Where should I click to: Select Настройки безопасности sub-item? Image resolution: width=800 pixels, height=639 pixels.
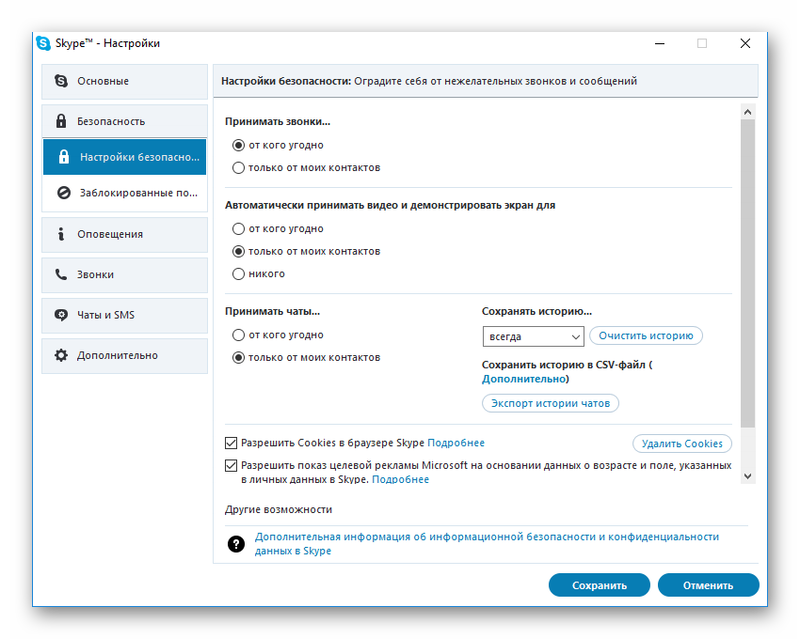point(124,157)
